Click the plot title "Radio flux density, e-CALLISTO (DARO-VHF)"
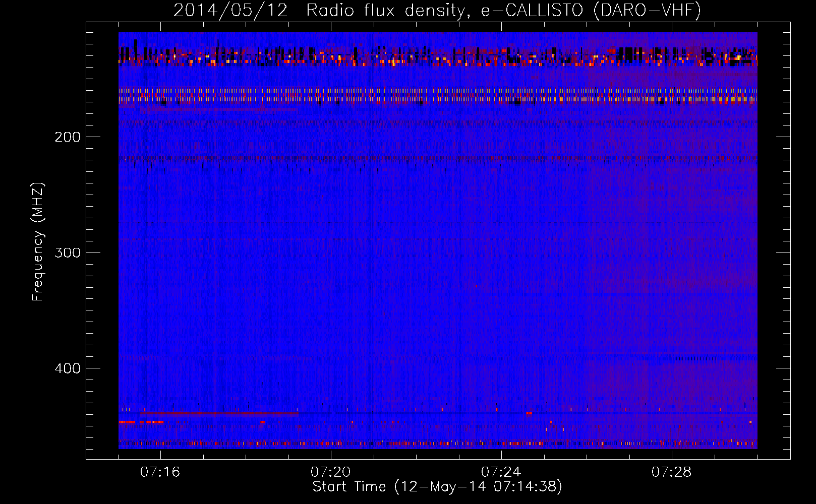This screenshot has height=504, width=816. point(503,11)
